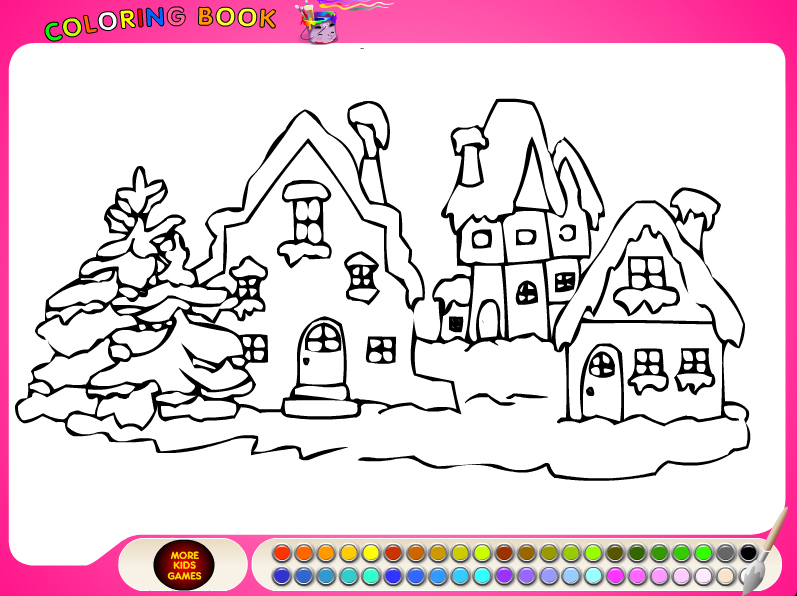Select the gray paint swatch
This screenshot has width=797, height=596.
[726, 552]
